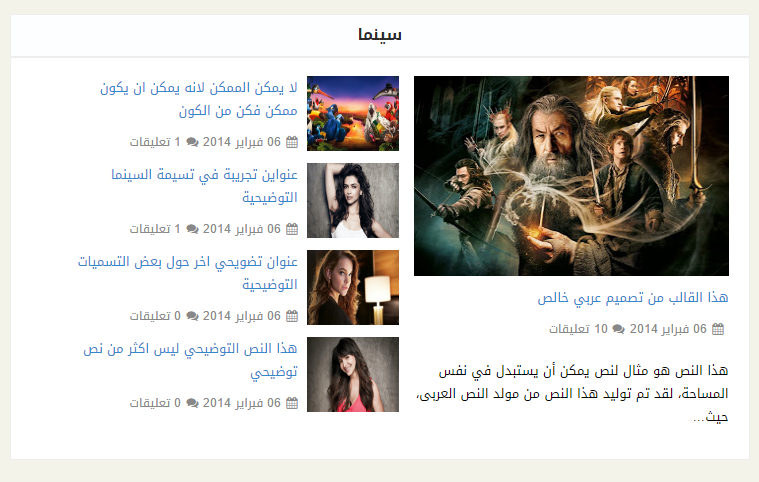Click date under 'هذا النص التوضيحي' article

point(242,403)
